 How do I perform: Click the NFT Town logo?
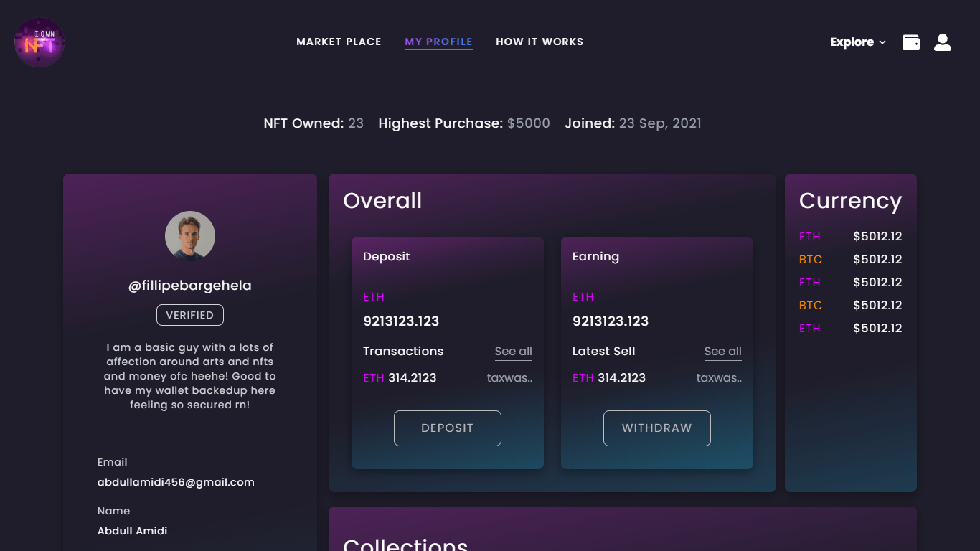(x=39, y=42)
